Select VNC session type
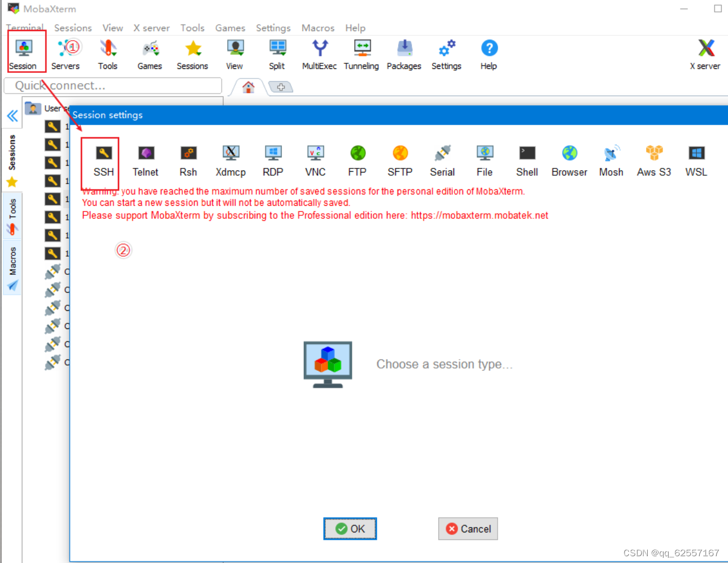 [315, 162]
